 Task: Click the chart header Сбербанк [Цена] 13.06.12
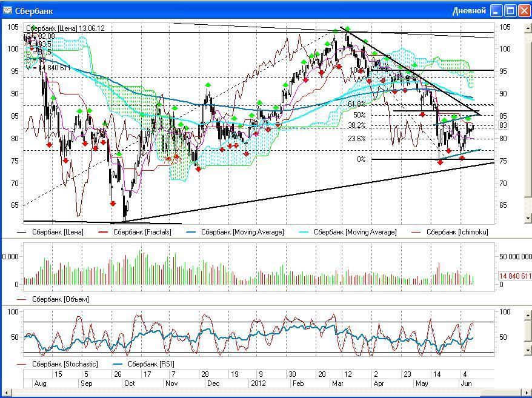[x=65, y=28]
